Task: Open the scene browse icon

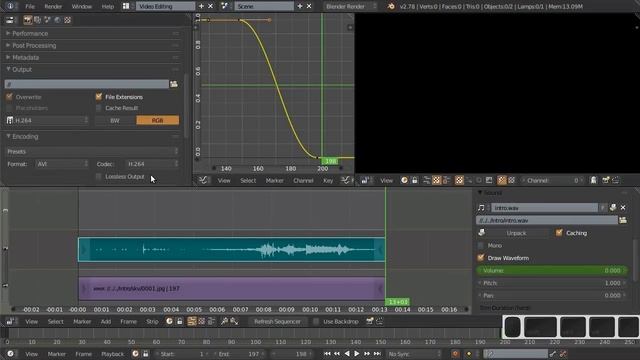Action: [224, 6]
